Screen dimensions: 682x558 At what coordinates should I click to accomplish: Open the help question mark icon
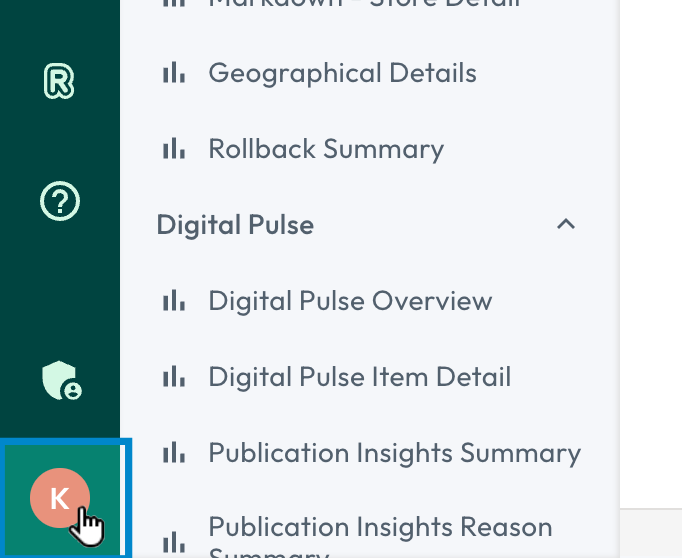point(60,201)
